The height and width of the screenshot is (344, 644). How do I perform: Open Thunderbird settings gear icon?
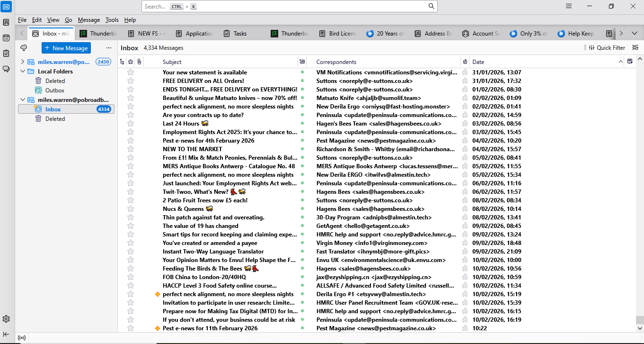point(6,319)
